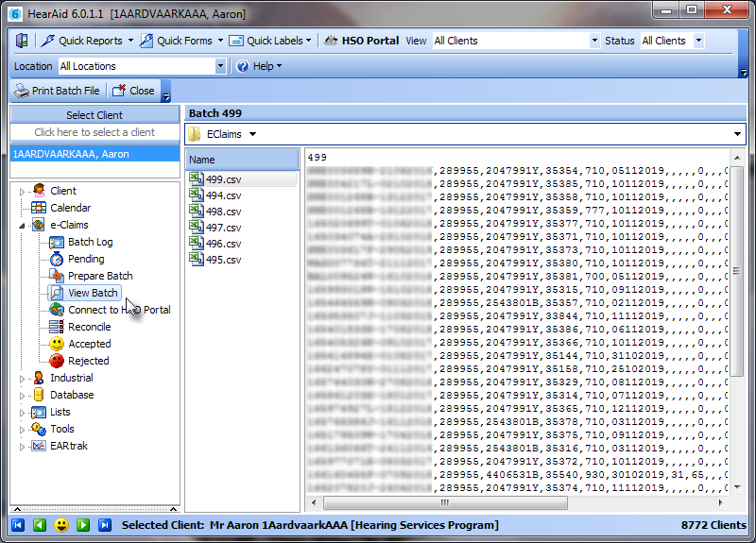
Task: Click the toolbar overflow arrow beside Close
Action: point(166,97)
